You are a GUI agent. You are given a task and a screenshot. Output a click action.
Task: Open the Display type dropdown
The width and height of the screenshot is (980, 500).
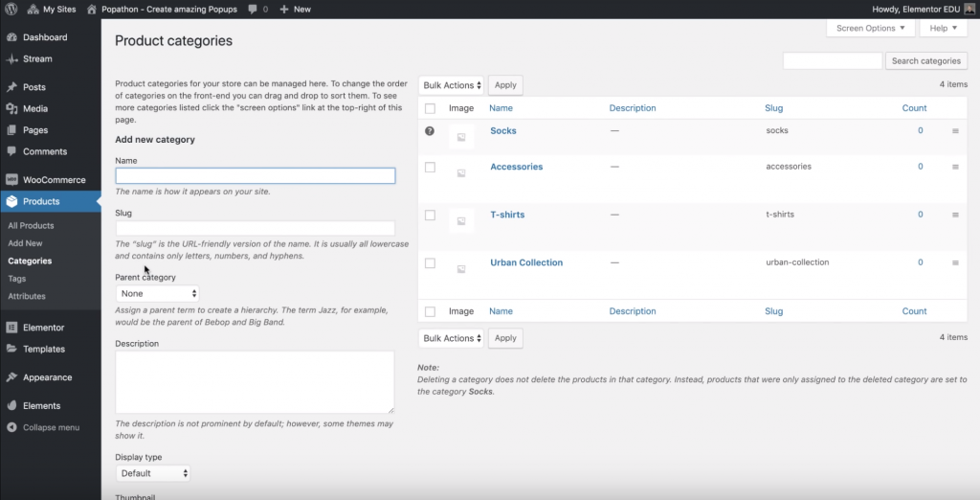click(153, 473)
